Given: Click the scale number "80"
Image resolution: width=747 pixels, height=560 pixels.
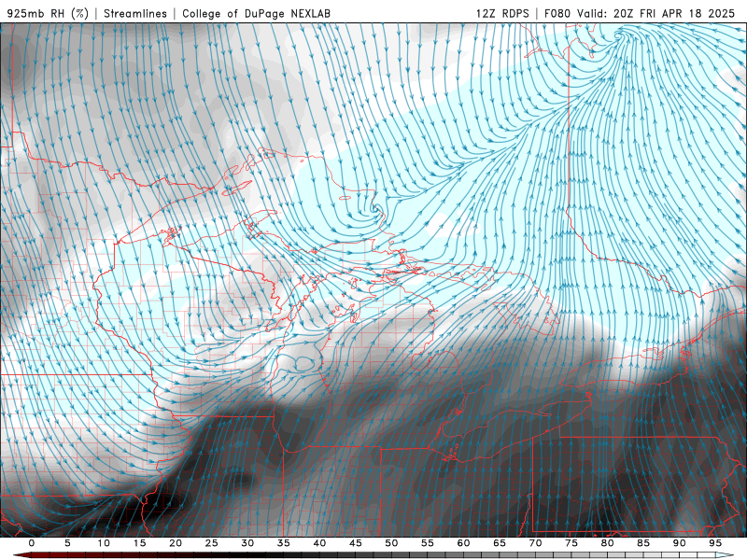Looking at the screenshot, I should tap(607, 543).
